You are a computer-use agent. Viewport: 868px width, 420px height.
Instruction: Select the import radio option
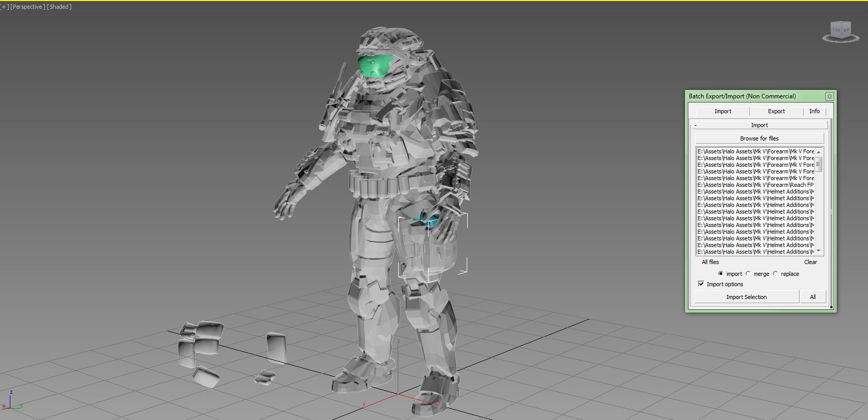click(721, 274)
